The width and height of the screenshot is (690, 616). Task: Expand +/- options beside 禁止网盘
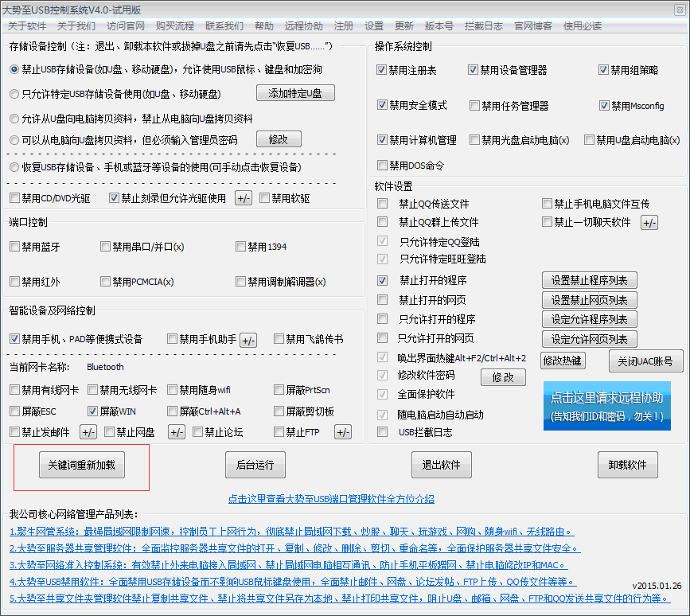176,432
